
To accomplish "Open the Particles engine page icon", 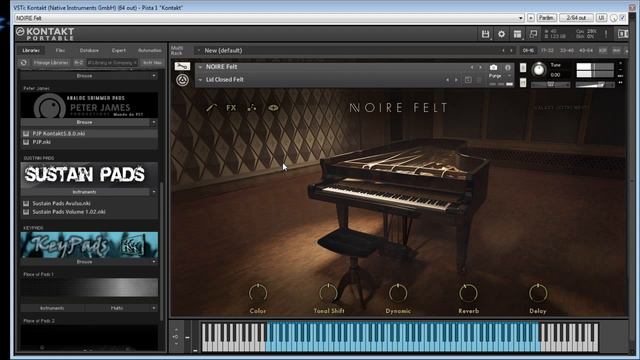I will (x=252, y=108).
